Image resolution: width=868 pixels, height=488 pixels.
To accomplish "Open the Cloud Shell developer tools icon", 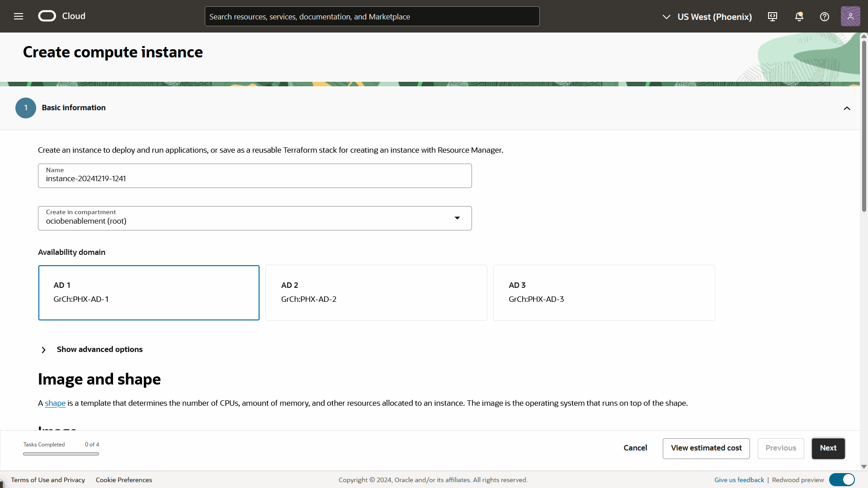I will (773, 17).
